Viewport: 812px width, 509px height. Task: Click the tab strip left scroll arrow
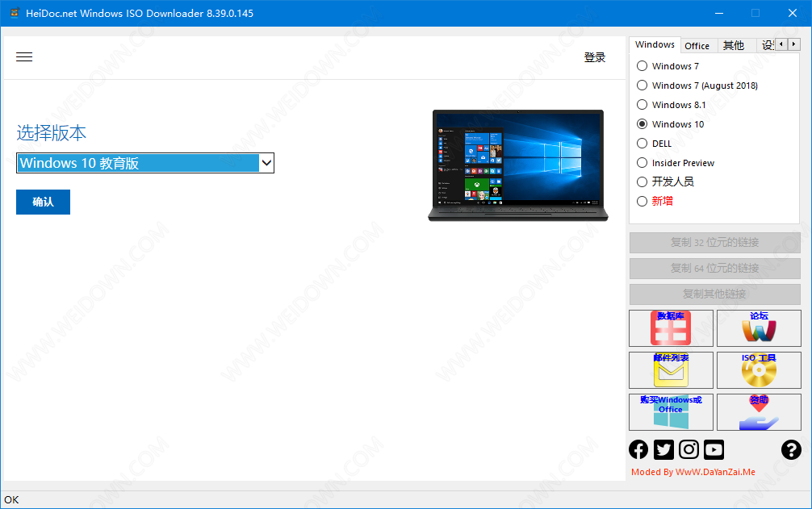(x=781, y=44)
